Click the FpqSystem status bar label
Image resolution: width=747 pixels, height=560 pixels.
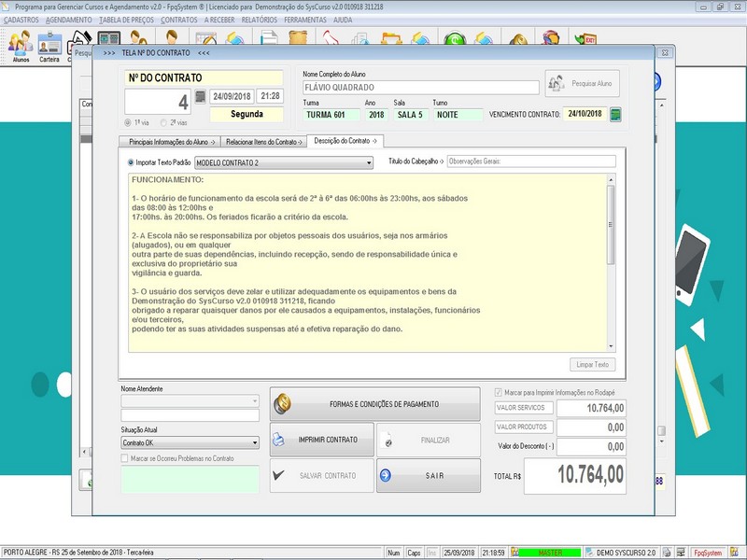tap(708, 553)
